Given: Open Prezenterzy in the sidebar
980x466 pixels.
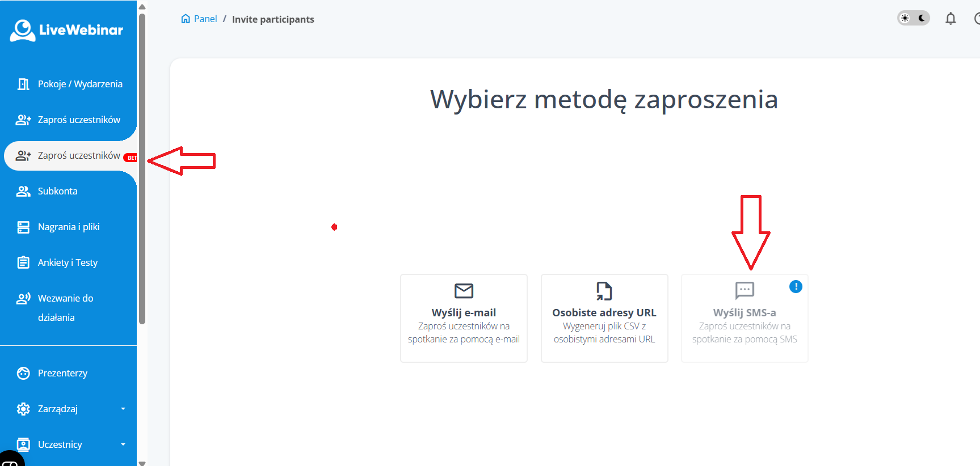Looking at the screenshot, I should coord(62,373).
